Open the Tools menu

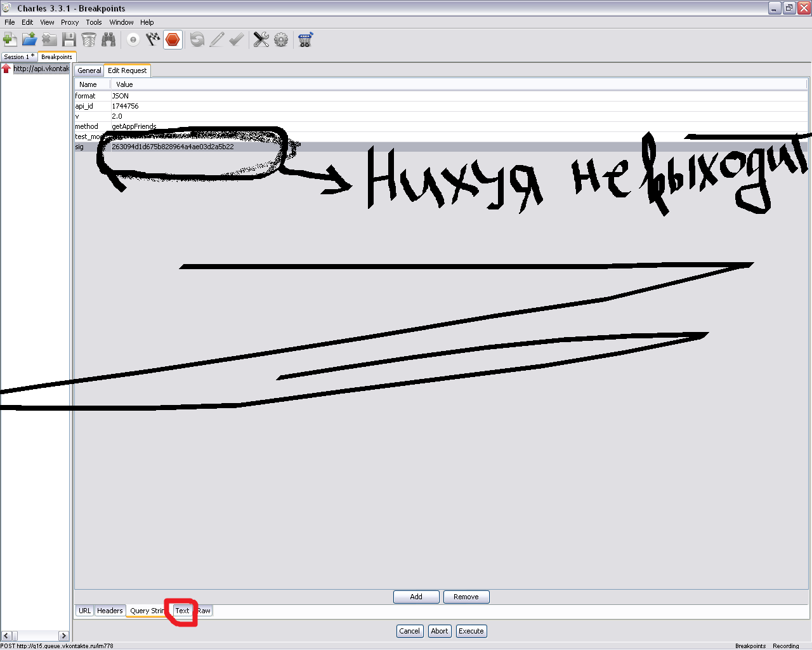[94, 22]
